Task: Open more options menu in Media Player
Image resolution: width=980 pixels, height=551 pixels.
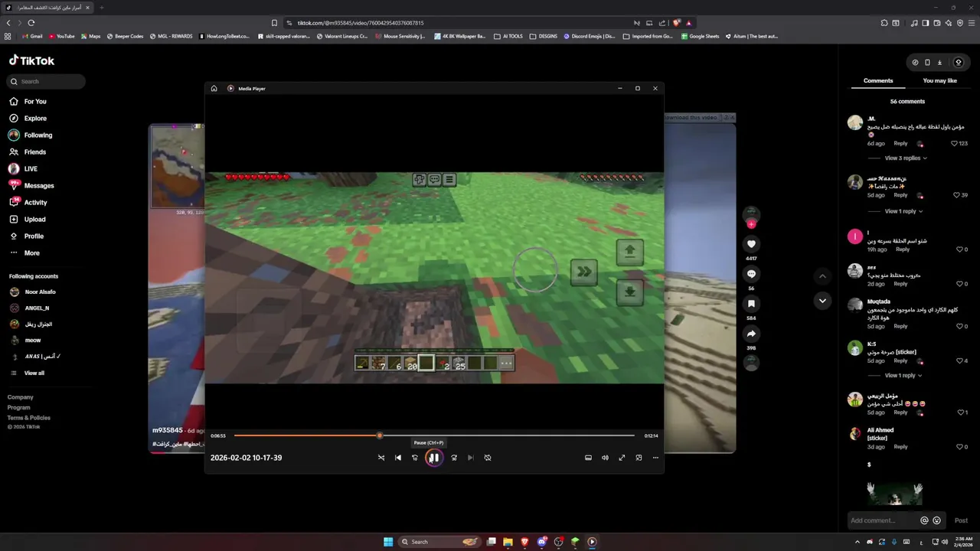Action: [655, 458]
